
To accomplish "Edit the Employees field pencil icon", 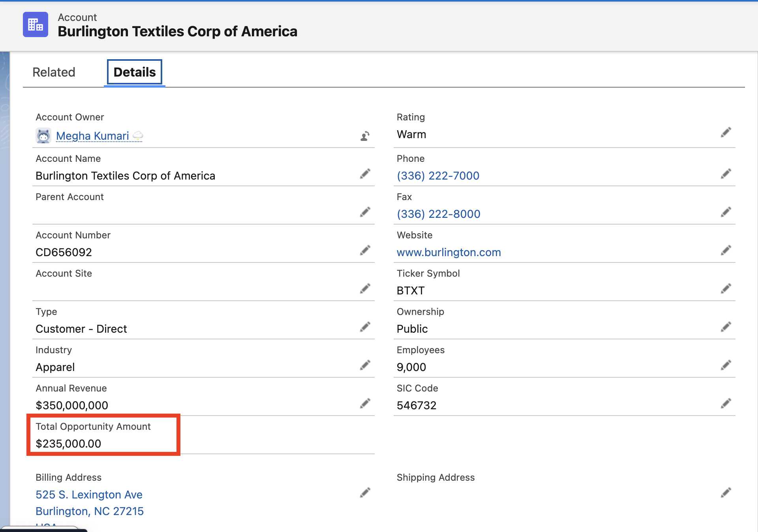I will [726, 365].
